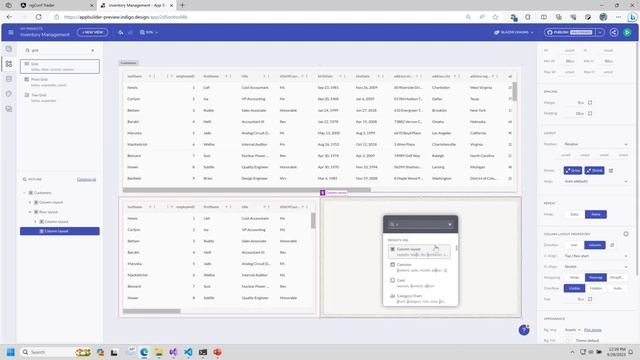Screen dimensions: 640x360
Task: Collapse the Row layout tree node
Action: [30, 212]
